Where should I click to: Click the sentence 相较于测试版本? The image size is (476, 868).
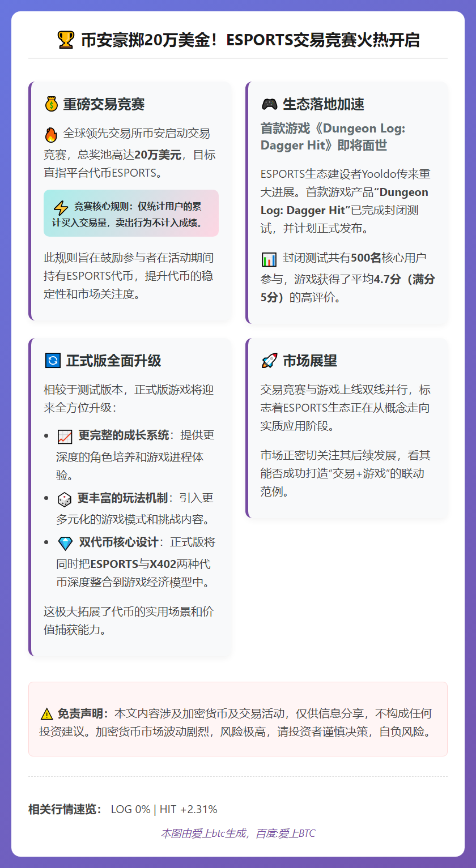pos(129,399)
